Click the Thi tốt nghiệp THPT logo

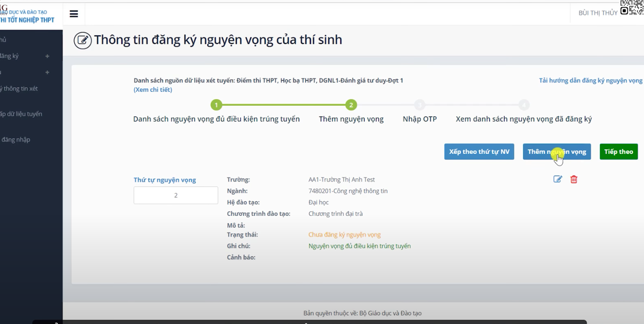coord(27,16)
